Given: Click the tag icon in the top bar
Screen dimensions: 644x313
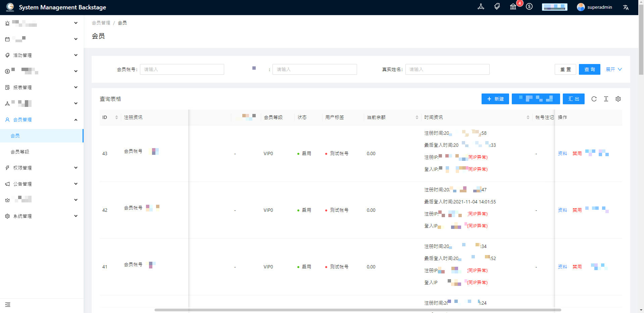Looking at the screenshot, I should click(x=497, y=7).
